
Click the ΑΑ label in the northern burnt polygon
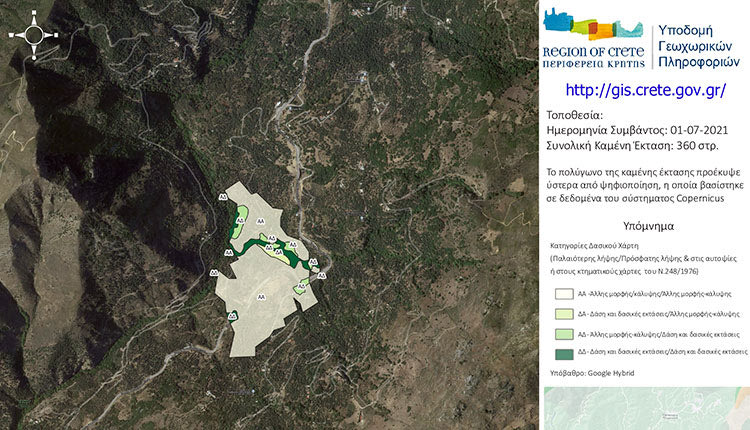[x=260, y=221]
